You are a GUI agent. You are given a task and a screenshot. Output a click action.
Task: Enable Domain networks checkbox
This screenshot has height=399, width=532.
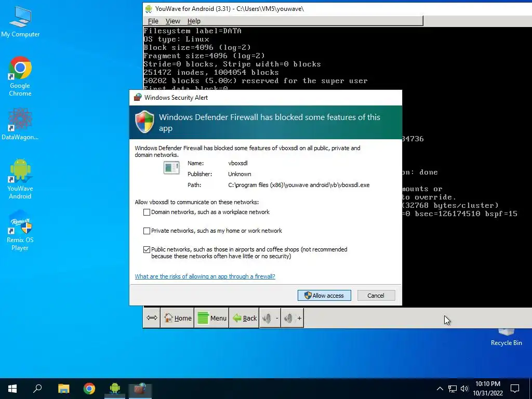point(147,212)
